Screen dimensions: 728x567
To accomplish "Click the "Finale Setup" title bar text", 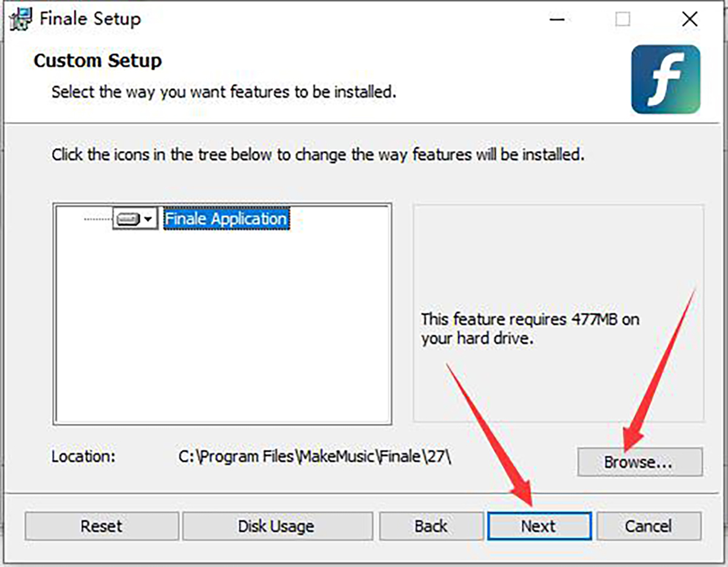I will coord(90,19).
